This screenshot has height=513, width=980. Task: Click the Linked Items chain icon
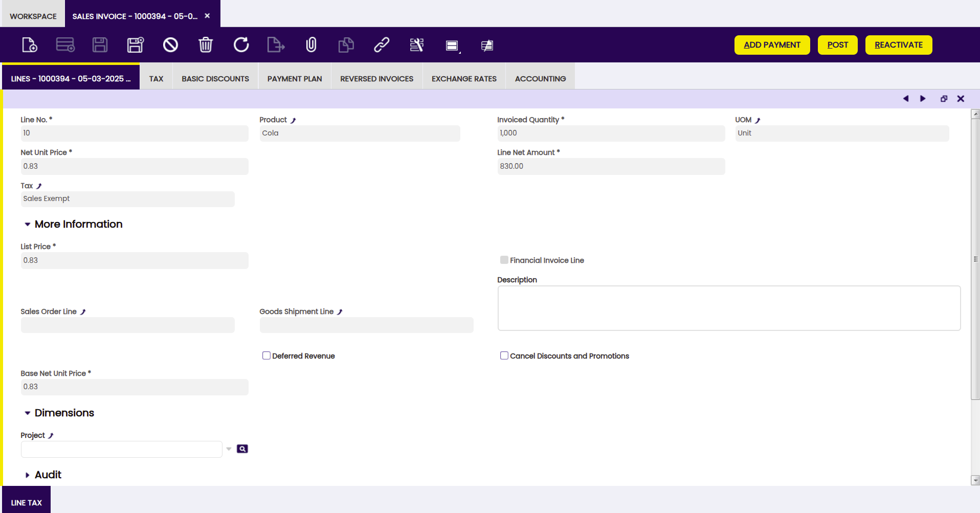pos(382,45)
